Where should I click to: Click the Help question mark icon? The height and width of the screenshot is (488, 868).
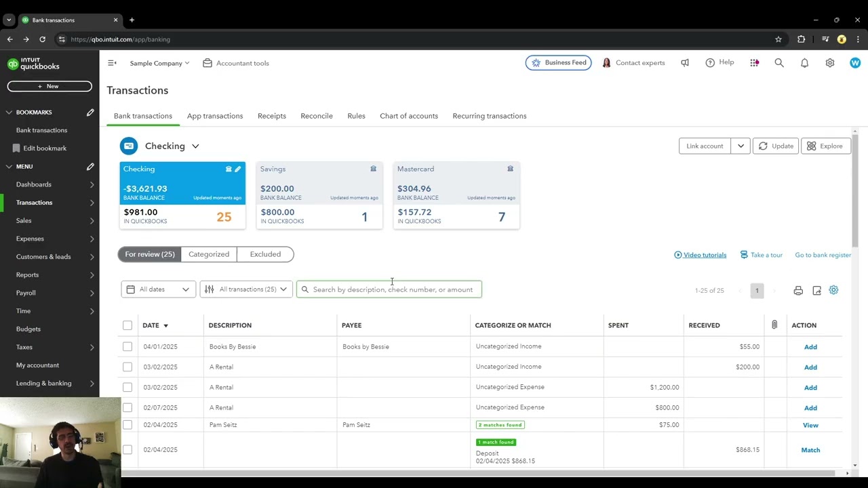[x=710, y=63]
